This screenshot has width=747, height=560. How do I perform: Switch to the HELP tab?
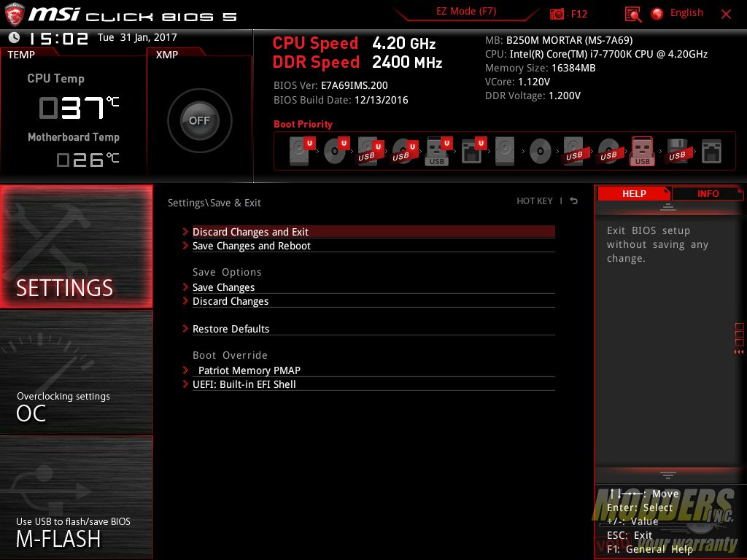(x=634, y=193)
